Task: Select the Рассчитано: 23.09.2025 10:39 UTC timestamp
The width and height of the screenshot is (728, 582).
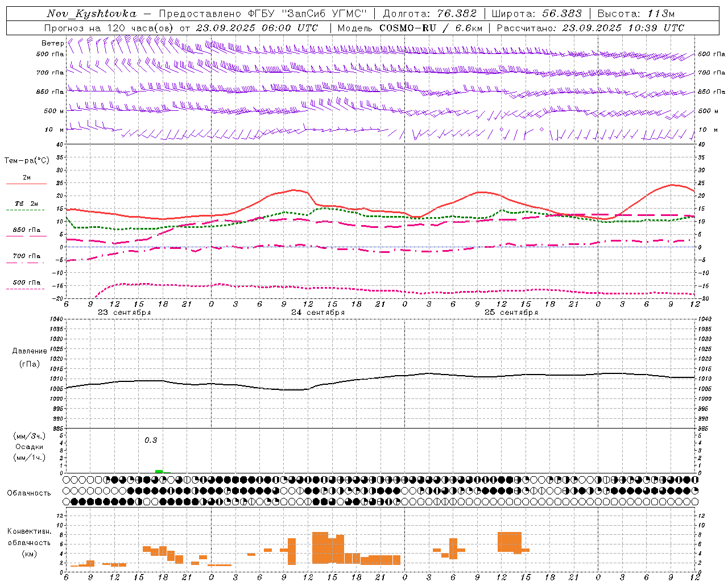Action: tap(590, 28)
